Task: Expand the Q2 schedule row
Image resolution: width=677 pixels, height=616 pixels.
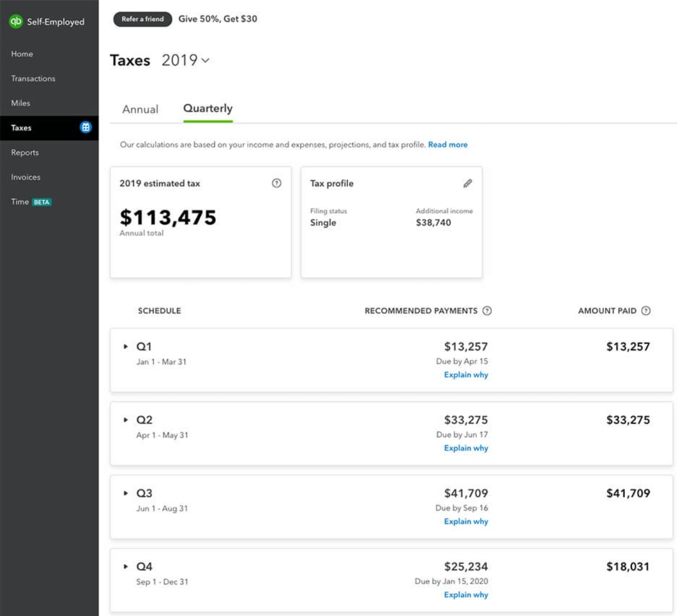Action: click(127, 420)
